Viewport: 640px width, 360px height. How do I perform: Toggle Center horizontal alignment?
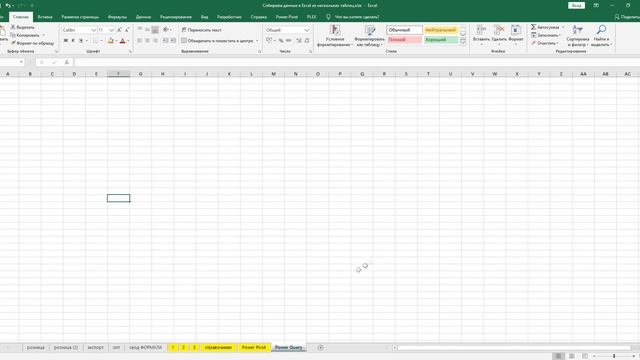147,40
